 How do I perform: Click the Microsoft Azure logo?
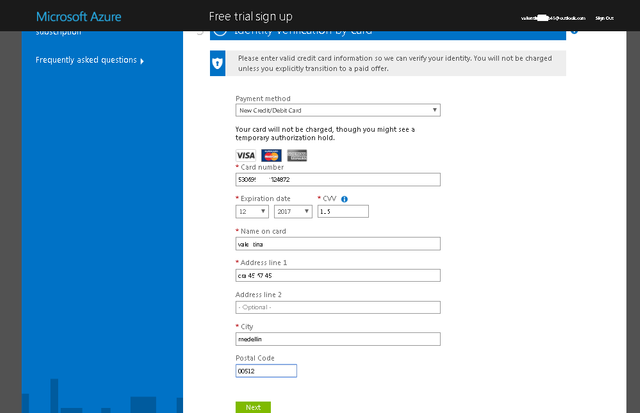click(79, 17)
